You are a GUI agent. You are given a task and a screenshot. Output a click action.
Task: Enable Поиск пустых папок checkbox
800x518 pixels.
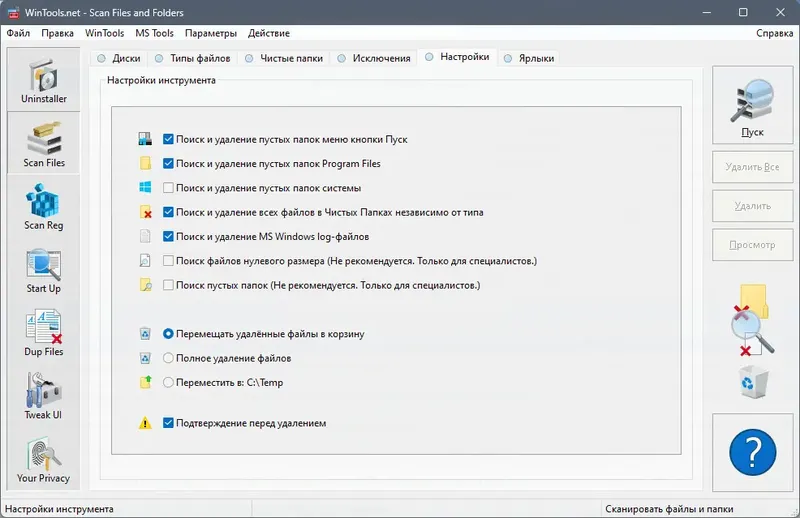[168, 285]
